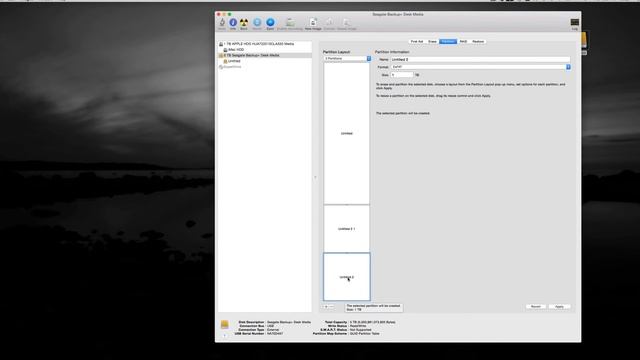Viewport: 640px width, 360px height.
Task: Select the Mac HDD volume in sidebar
Action: click(x=265, y=49)
